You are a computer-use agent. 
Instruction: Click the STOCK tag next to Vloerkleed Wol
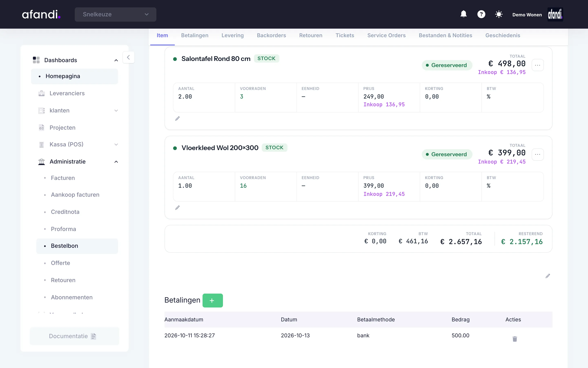[x=274, y=147]
